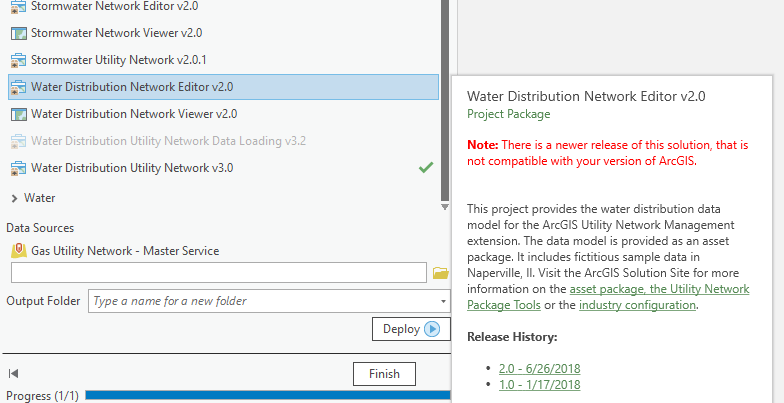The height and width of the screenshot is (403, 784).
Task: Click the Gas Utility Network data source icon
Action: tap(18, 250)
